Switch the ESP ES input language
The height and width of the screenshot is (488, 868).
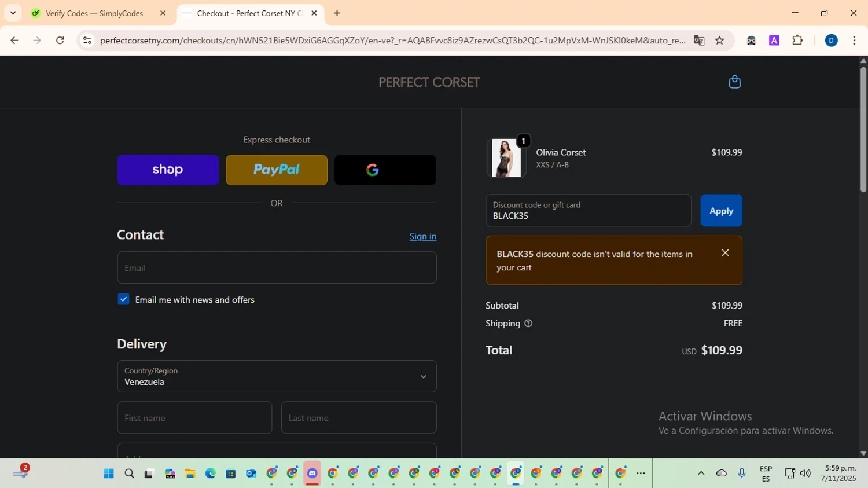[766, 474]
